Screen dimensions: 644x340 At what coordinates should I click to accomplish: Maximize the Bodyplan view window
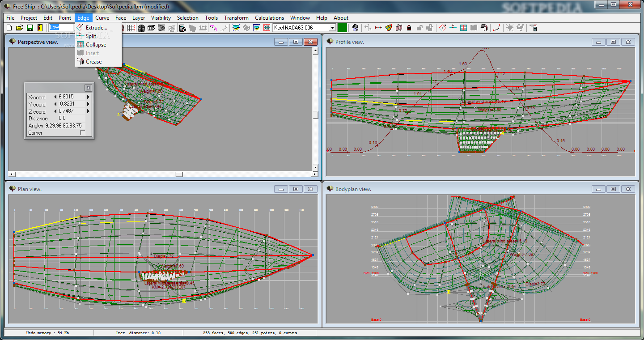pyautogui.click(x=613, y=189)
